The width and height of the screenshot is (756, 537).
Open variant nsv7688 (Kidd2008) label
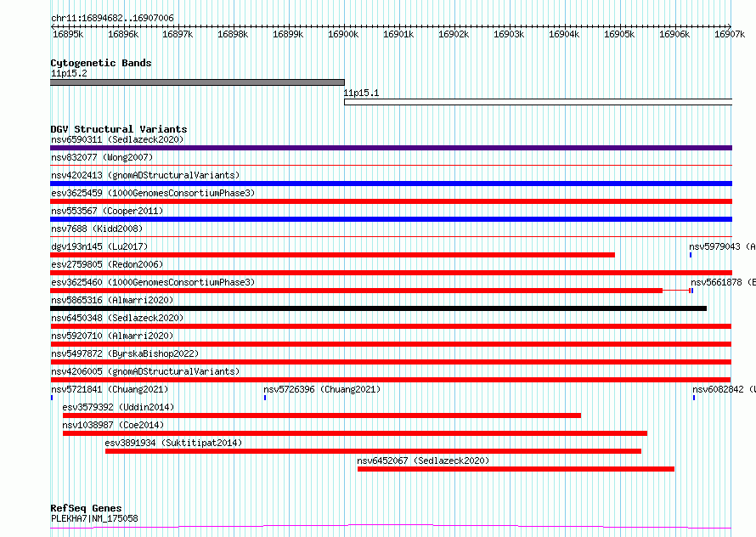(x=97, y=229)
